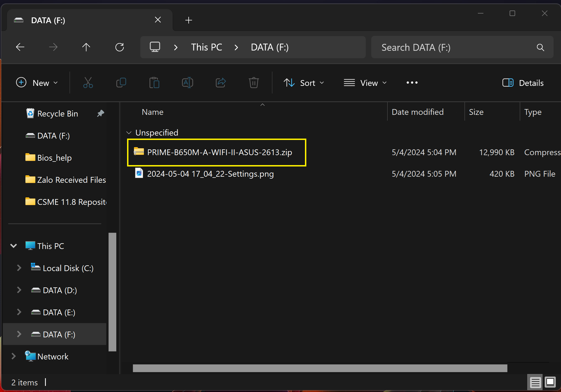Click the Cut scissors icon
This screenshot has width=561, height=392.
[x=88, y=83]
